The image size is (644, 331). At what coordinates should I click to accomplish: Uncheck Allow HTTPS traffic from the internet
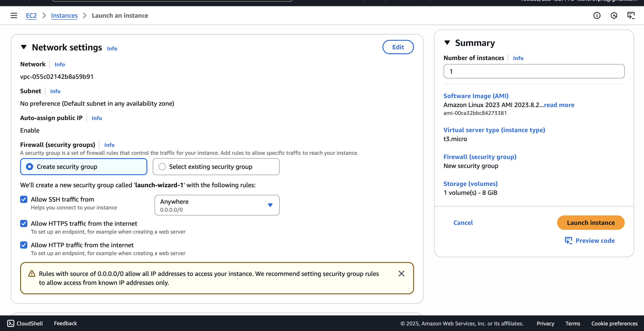click(x=24, y=224)
